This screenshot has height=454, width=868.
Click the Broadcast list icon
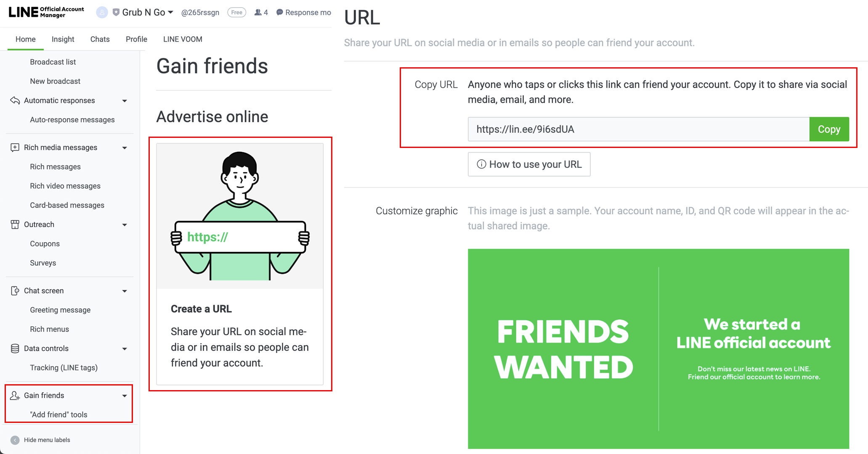pos(54,62)
